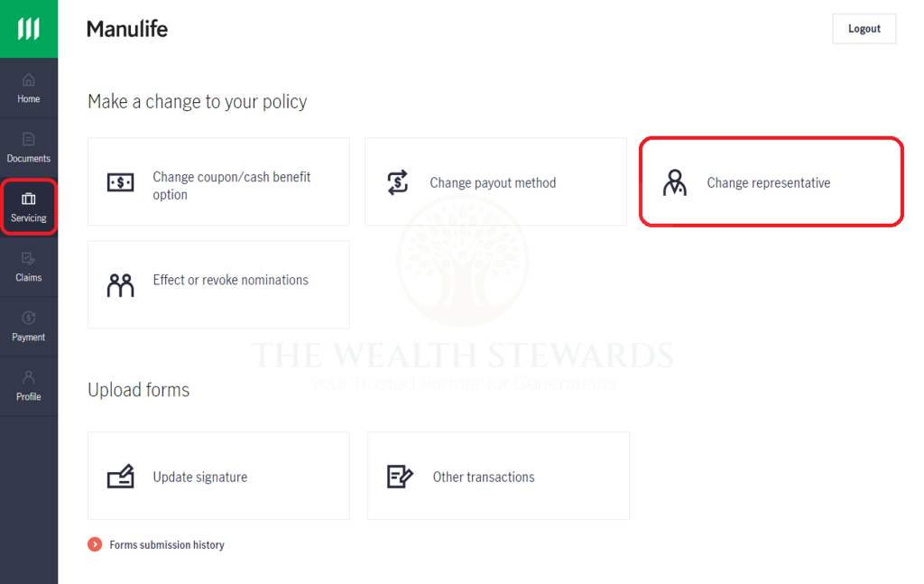
Task: Click the orange arrow beside Forms submission history
Action: point(94,544)
